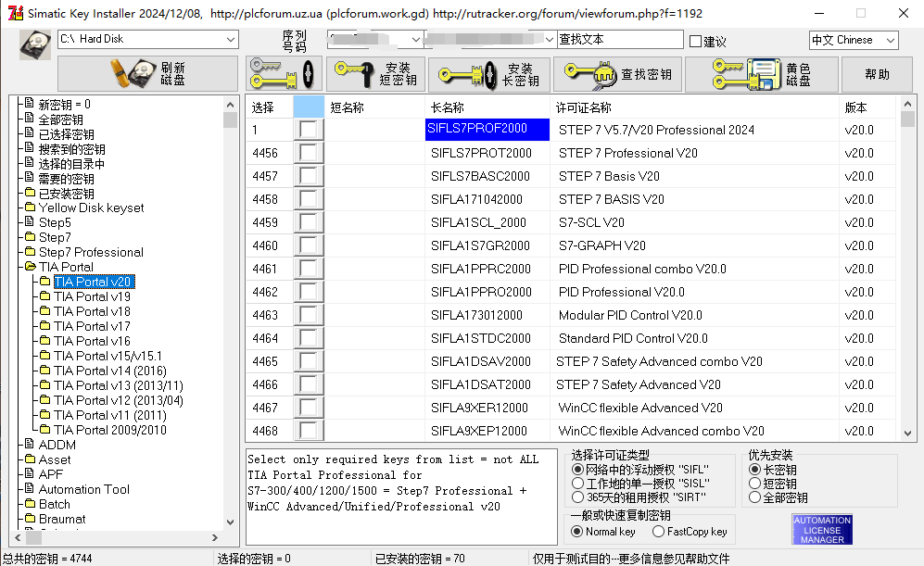Viewport: 924px width, 566px height.
Task: Sort by the 许可证名称 column header
Action: coord(584,107)
